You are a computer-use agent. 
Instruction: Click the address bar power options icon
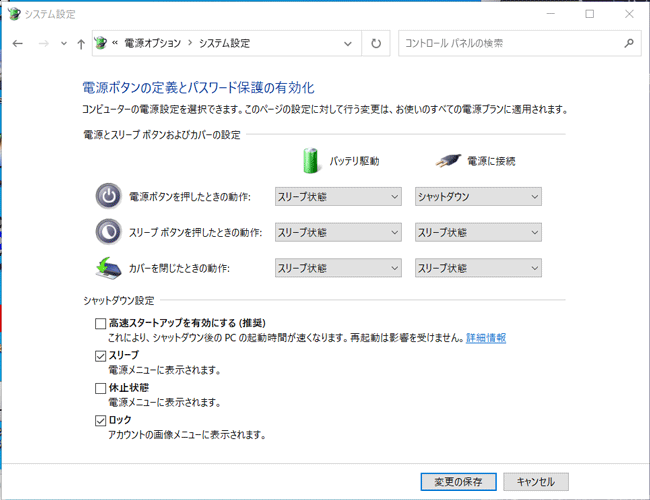point(101,43)
